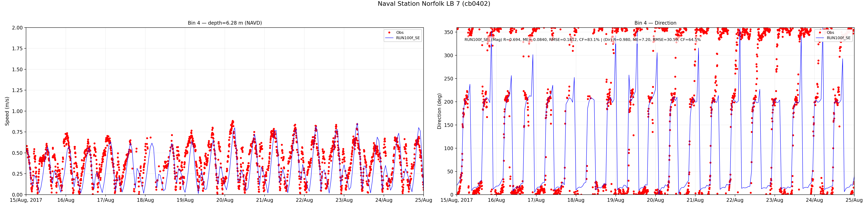Click the '1.75' speed axis tick label
The height and width of the screenshot is (208, 868).
(17, 49)
